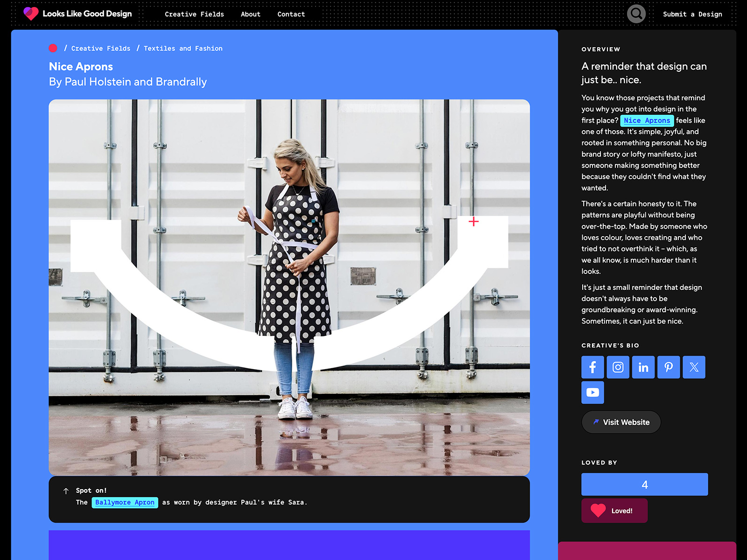Open the search icon
The image size is (747, 560).
point(636,14)
